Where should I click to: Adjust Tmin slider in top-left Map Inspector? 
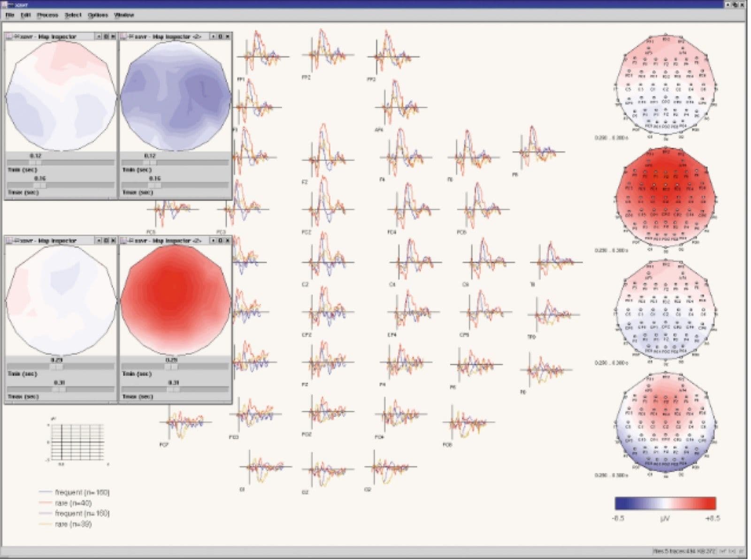pos(60,163)
